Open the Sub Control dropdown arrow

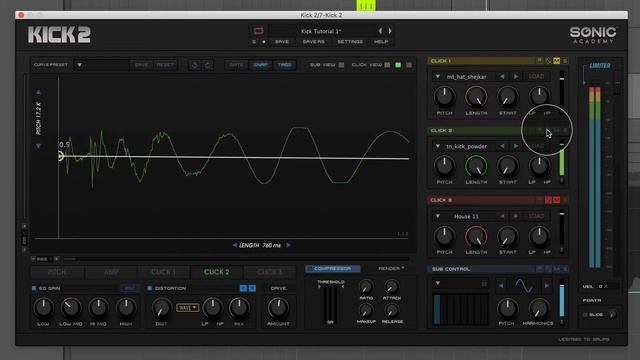point(438,283)
